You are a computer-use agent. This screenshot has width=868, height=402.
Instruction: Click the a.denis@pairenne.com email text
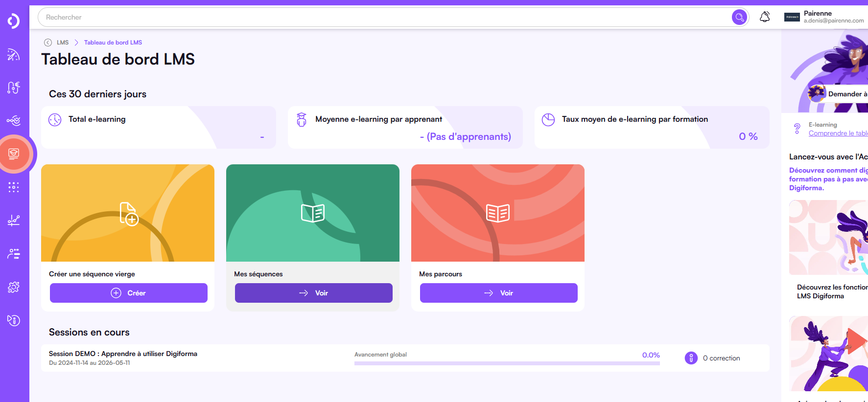click(834, 21)
